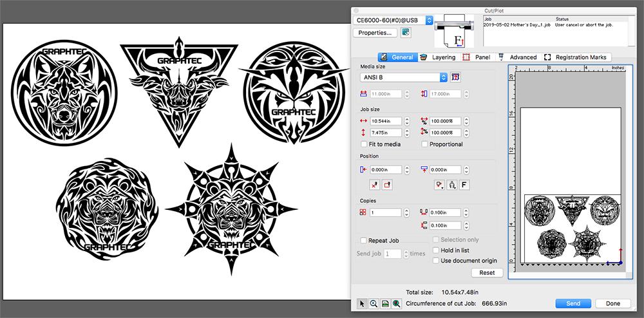Image resolution: width=644 pixels, height=318 pixels.
Task: Click the origin marker in the preview
Action: click(620, 263)
